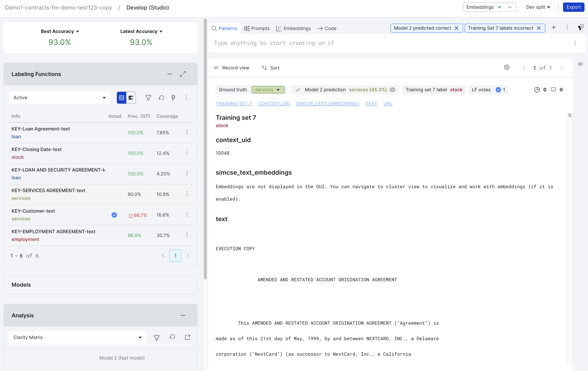Add a new filter with plus icon
This screenshot has width=588, height=371.
[x=554, y=28]
